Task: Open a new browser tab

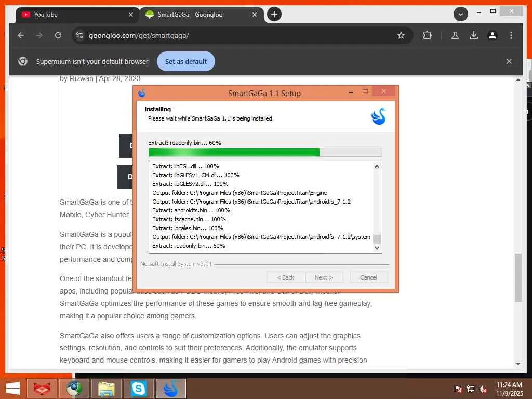Action: [274, 14]
